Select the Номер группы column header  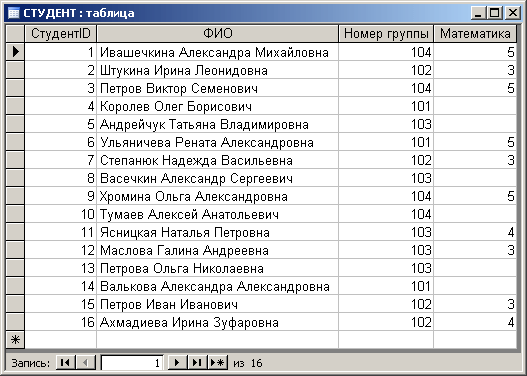click(x=386, y=34)
